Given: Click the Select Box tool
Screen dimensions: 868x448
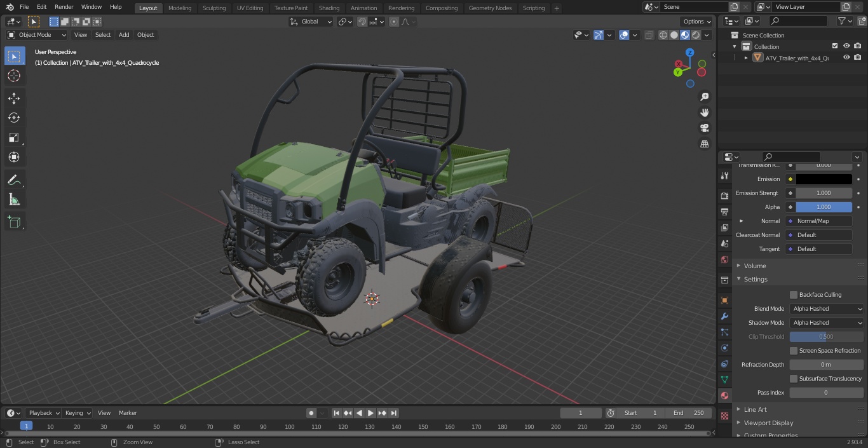Looking at the screenshot, I should (14, 56).
